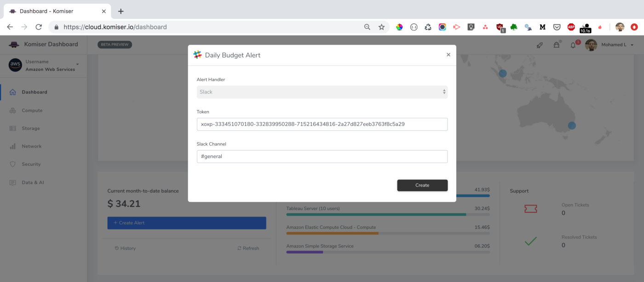Go back in browser
The height and width of the screenshot is (282, 644).
[10, 27]
